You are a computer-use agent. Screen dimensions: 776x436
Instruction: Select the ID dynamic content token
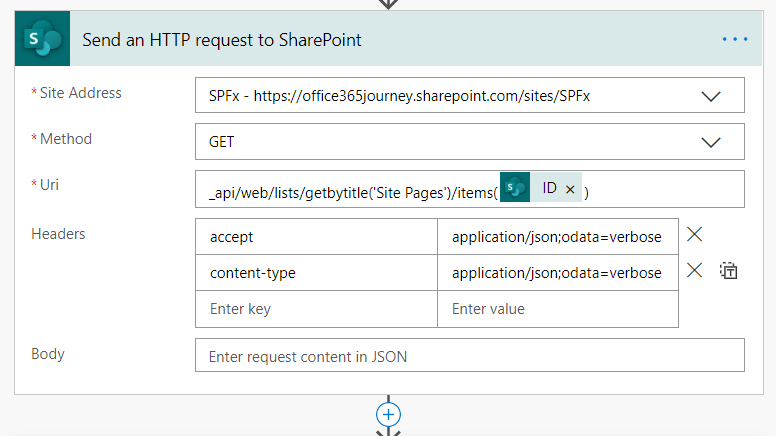(540, 187)
